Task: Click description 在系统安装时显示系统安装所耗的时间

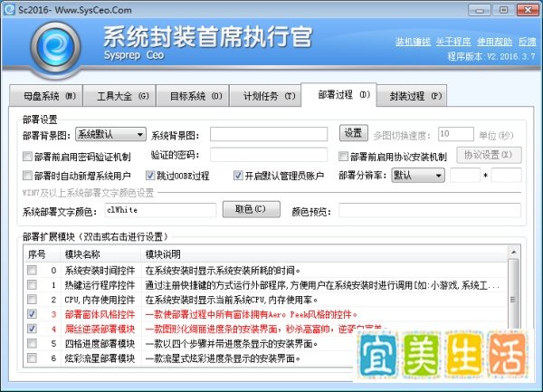Action: pos(223,271)
